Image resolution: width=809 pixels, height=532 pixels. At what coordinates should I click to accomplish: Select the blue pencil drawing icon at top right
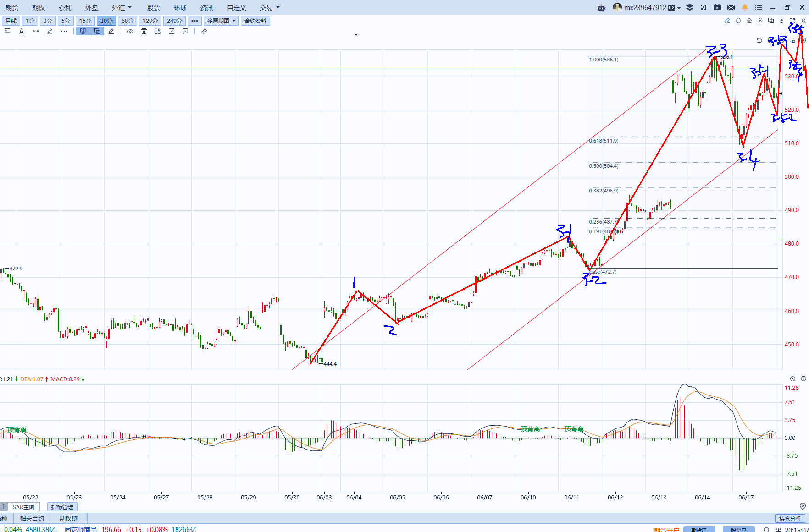727,21
